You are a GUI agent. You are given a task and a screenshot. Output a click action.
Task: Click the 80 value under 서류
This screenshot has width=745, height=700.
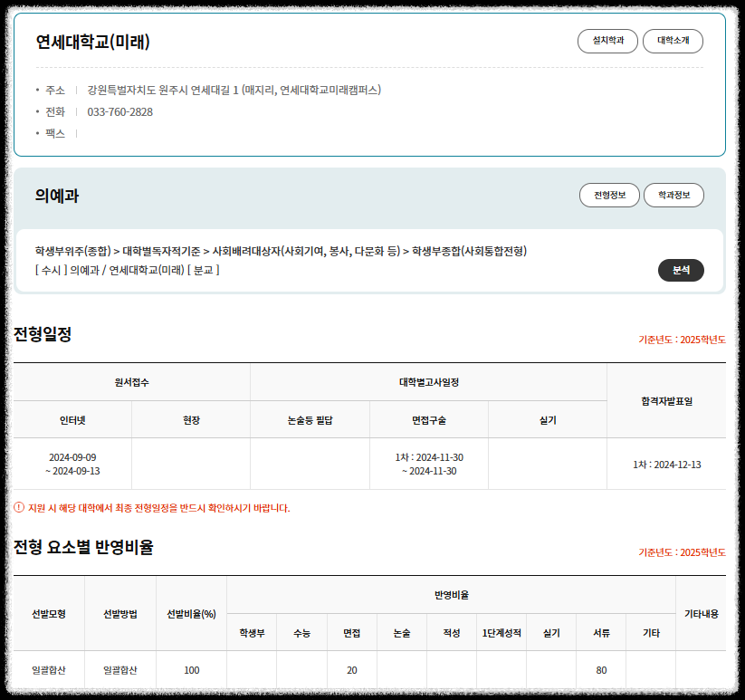tap(601, 670)
